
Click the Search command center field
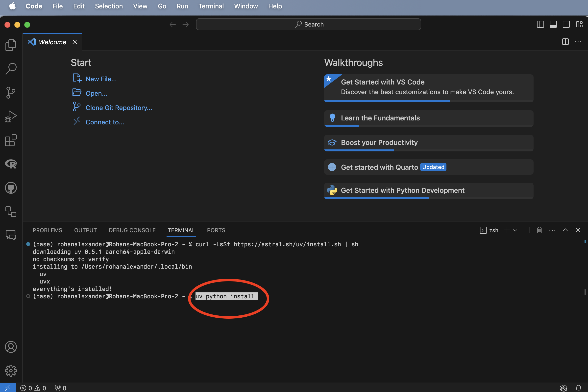pyautogui.click(x=308, y=25)
